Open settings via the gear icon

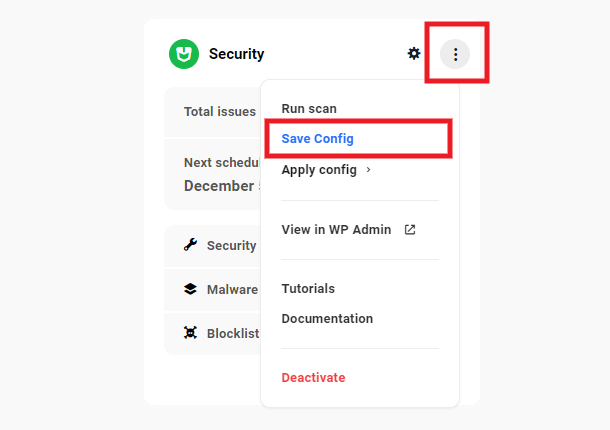click(x=414, y=54)
